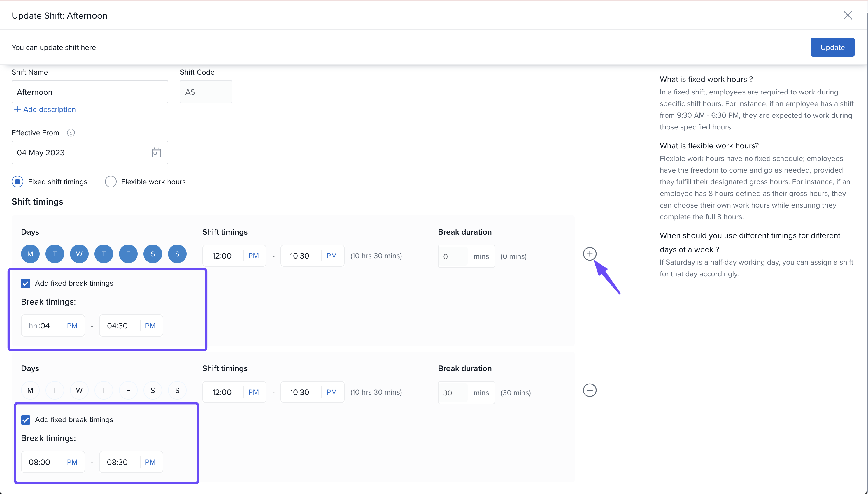Enable second Sunday in second Days row
Image resolution: width=868 pixels, height=494 pixels.
click(177, 390)
